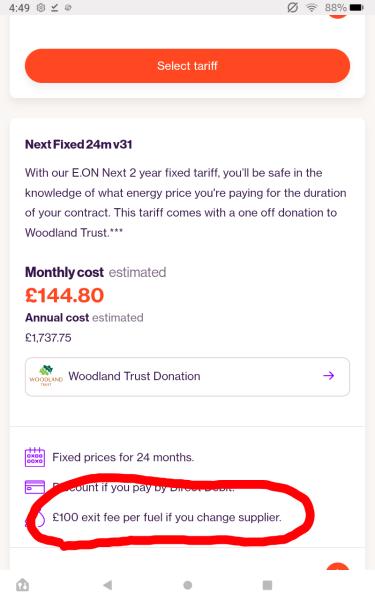Tap the settings gear in status bar

41,8
